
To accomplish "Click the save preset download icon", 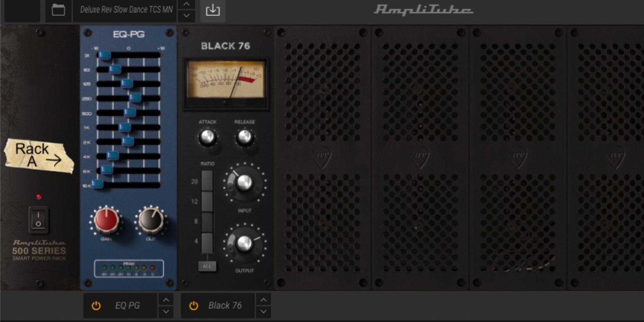I will tap(213, 10).
